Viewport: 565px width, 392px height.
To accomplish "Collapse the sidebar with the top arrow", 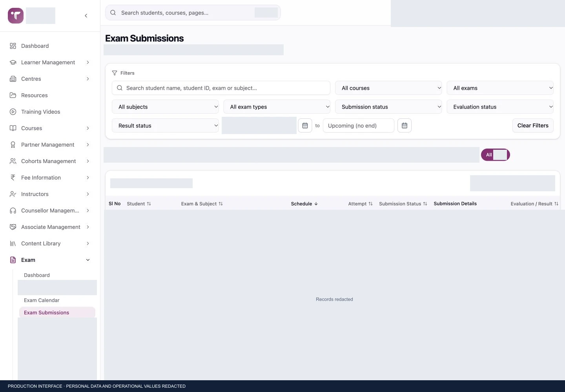I will point(86,16).
